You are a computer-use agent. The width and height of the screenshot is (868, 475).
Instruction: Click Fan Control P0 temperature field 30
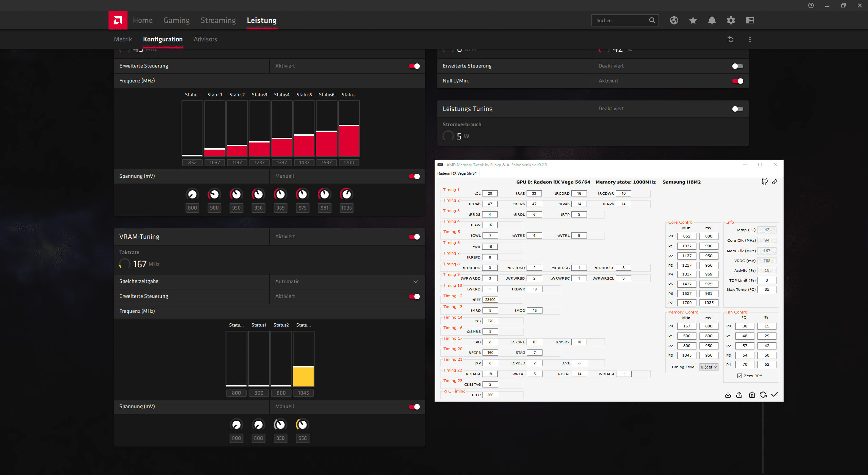tap(745, 326)
